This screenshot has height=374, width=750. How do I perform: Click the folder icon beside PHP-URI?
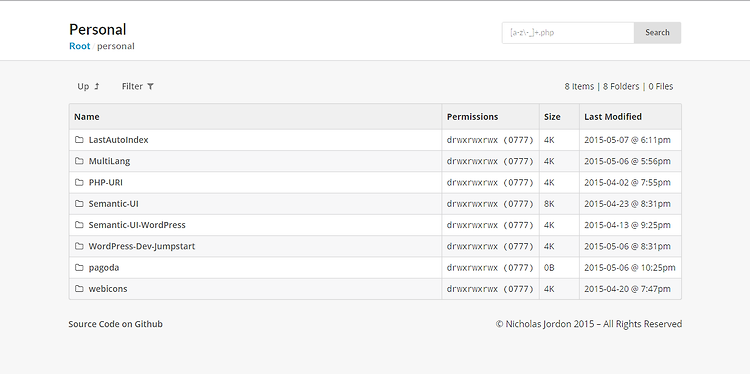point(79,182)
